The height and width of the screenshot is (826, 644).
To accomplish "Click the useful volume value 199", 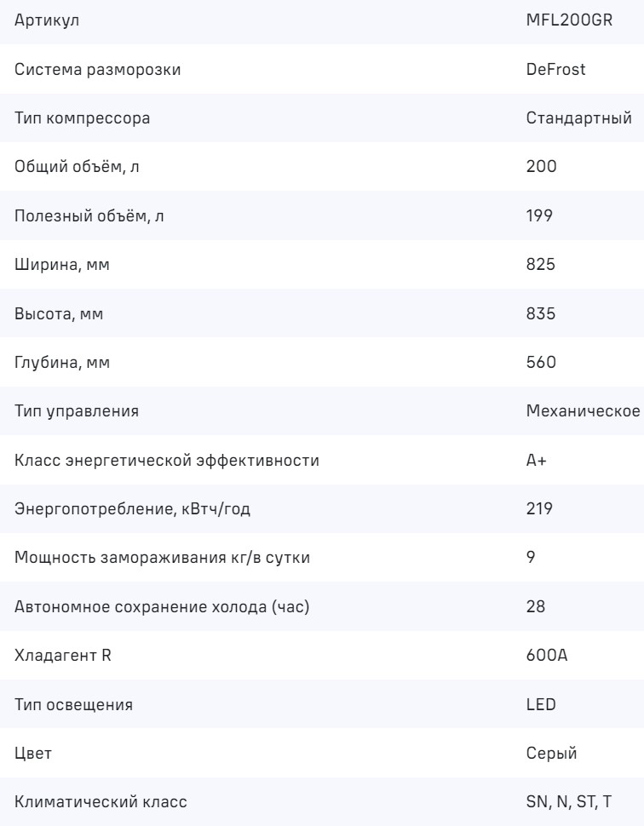I will pos(540,215).
